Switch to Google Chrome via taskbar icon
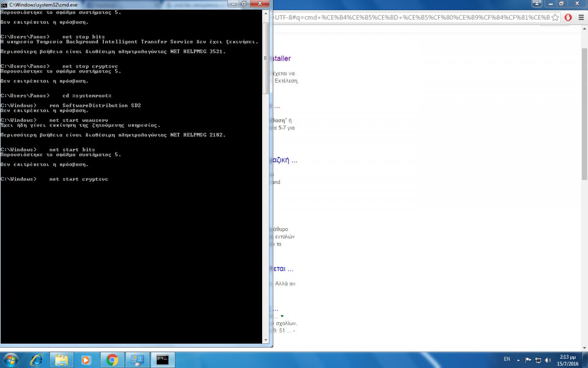This screenshot has height=368, width=588. [112, 360]
